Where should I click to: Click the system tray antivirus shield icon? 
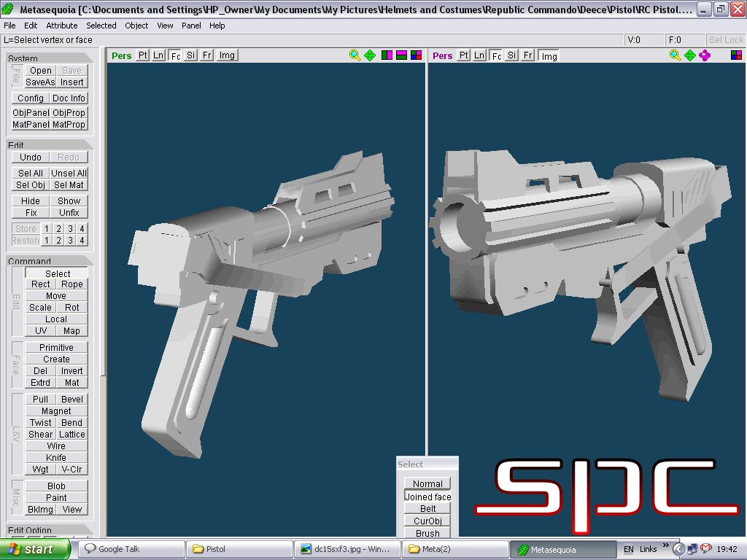pyautogui.click(x=706, y=549)
